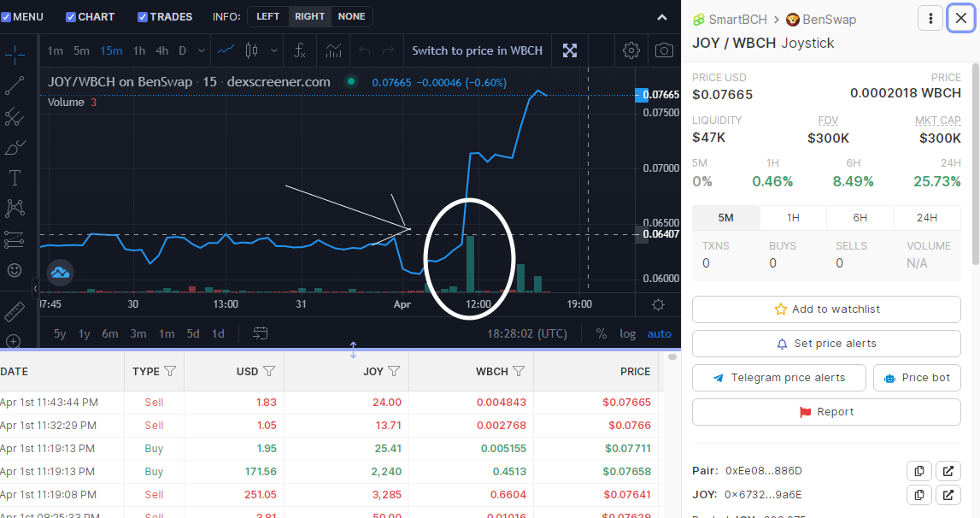
Task: Report this pair
Action: (826, 412)
